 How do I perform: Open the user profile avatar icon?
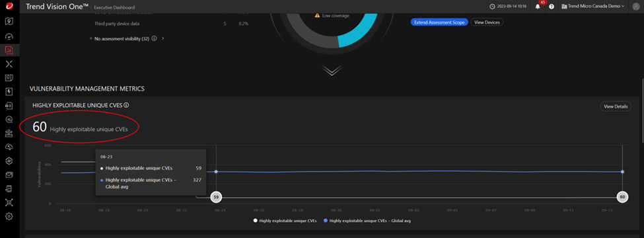pos(636,6)
